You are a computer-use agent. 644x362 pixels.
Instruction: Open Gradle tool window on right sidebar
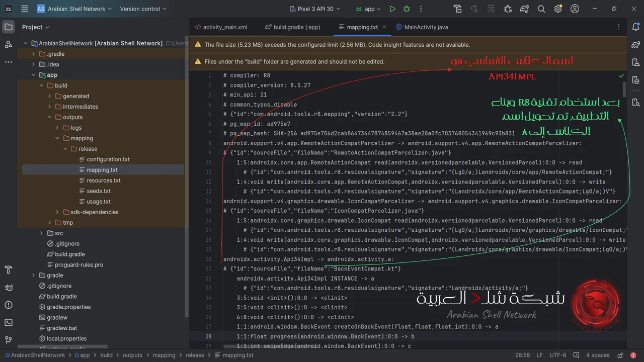[635, 45]
